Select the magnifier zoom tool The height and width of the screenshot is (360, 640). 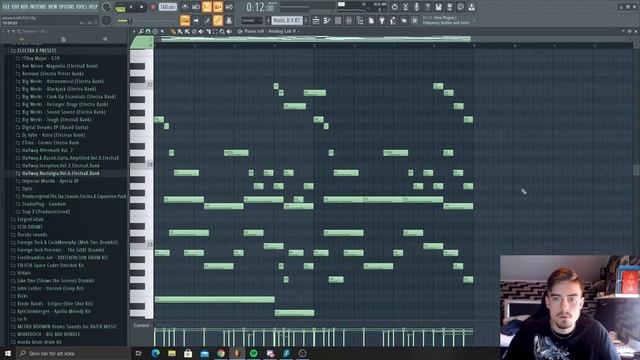[222, 31]
